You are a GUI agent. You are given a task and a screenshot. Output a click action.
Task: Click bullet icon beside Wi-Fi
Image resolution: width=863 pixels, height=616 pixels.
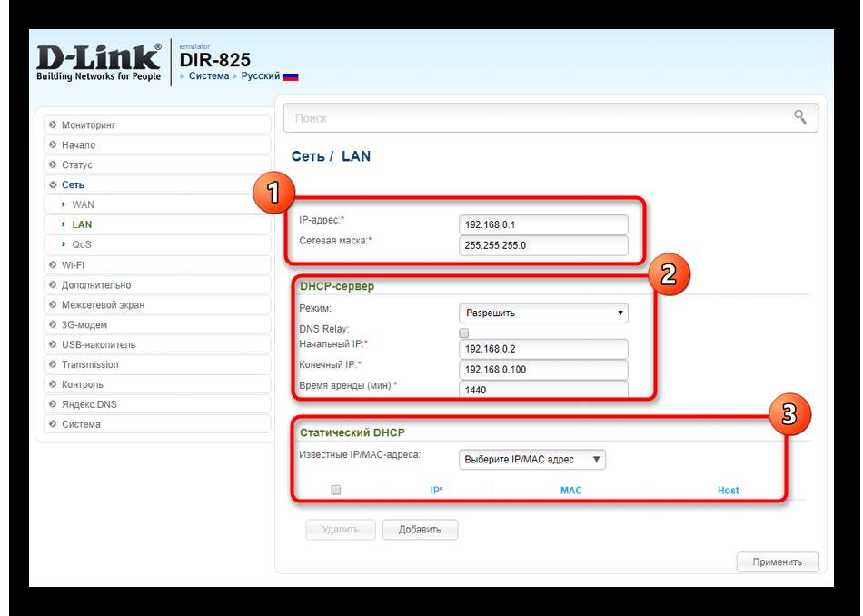click(x=53, y=264)
